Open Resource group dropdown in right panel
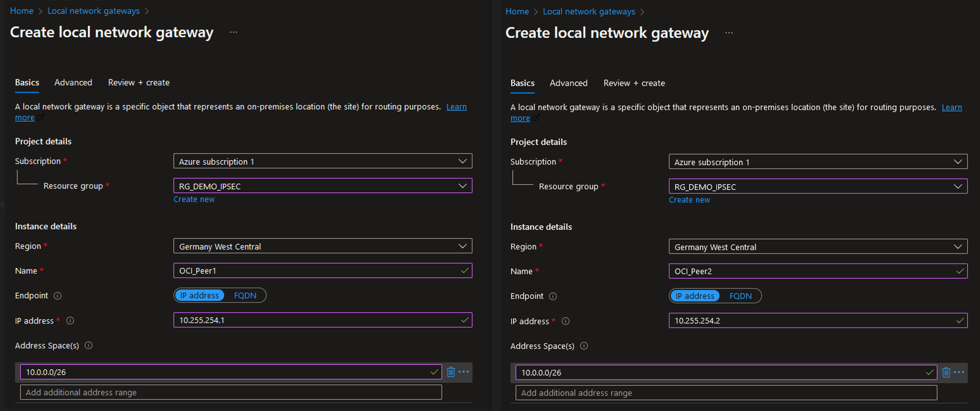Screen dimensions: 980x411 click(818, 186)
